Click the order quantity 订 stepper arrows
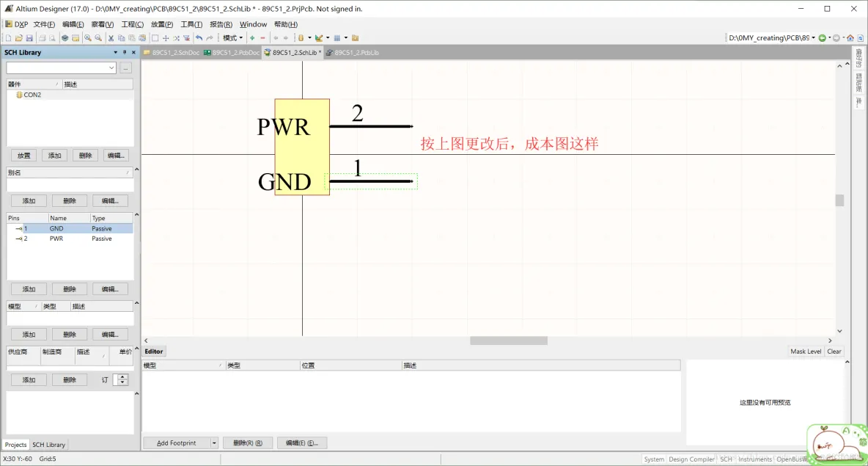868x466 pixels. click(x=123, y=380)
